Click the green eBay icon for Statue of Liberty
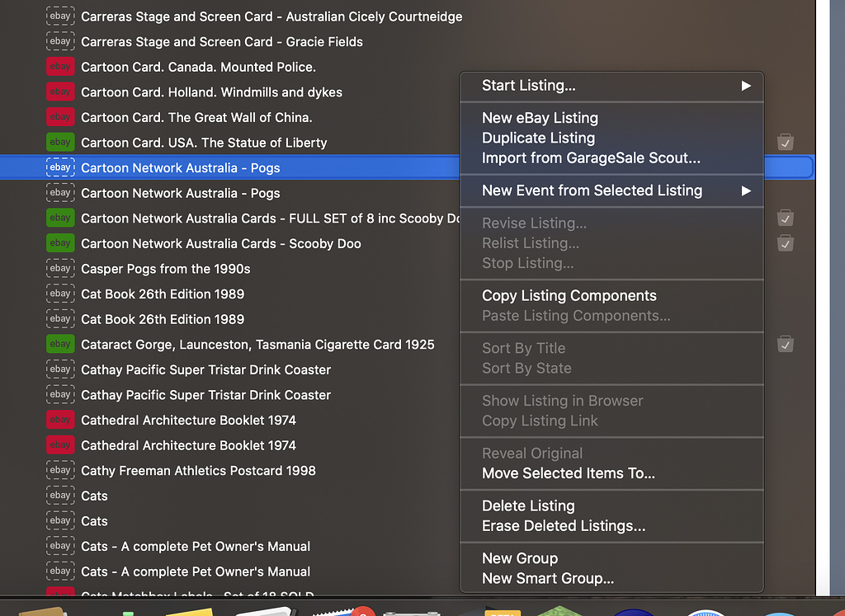Image resolution: width=845 pixels, height=616 pixels. (60, 143)
